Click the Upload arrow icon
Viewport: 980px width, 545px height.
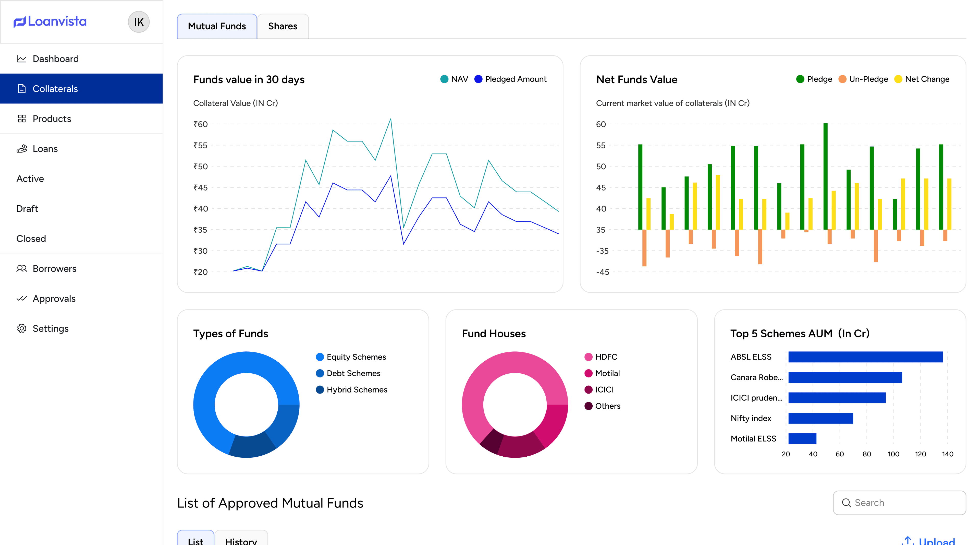(908, 541)
